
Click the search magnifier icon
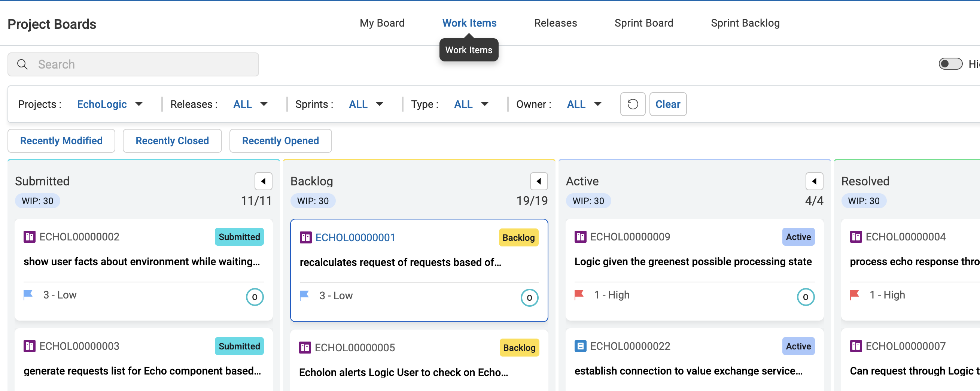tap(22, 64)
